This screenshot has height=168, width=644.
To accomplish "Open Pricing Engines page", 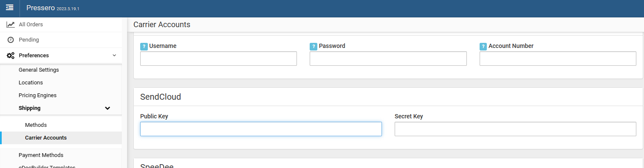I will 37,95.
